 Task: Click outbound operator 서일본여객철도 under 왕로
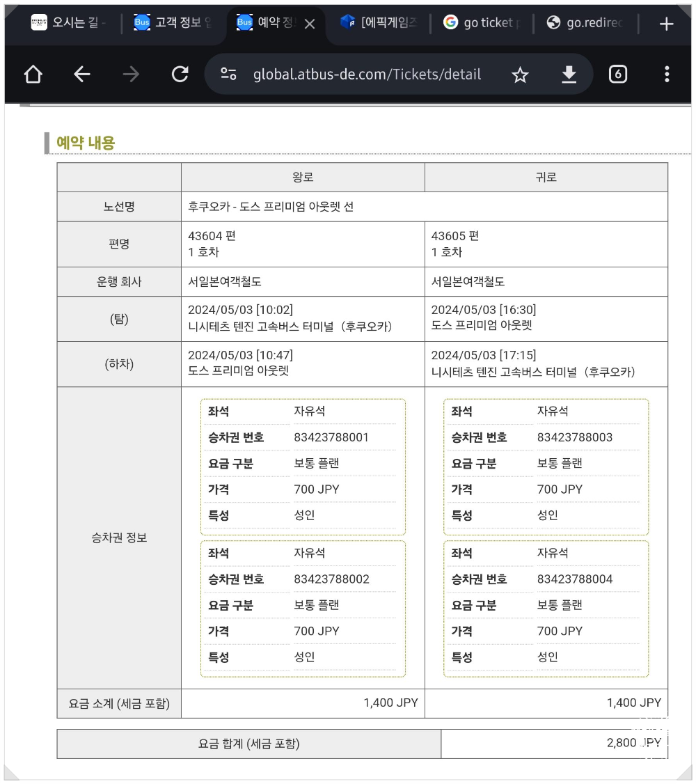(x=225, y=281)
